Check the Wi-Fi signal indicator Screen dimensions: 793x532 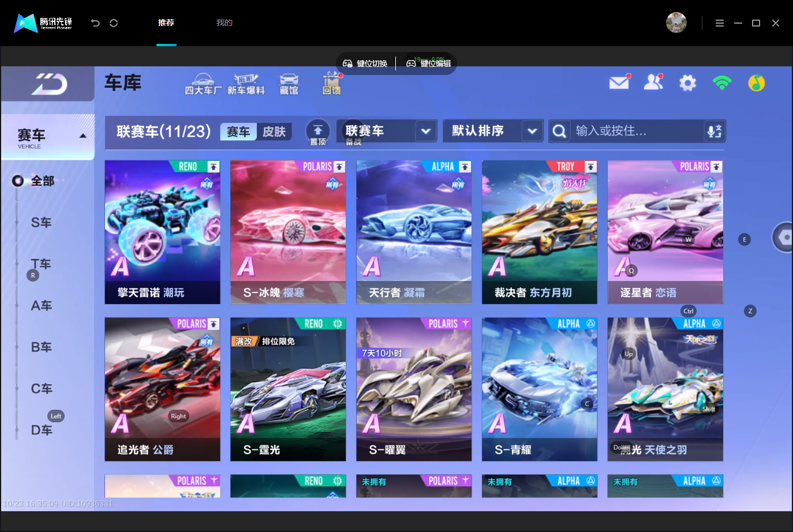722,83
